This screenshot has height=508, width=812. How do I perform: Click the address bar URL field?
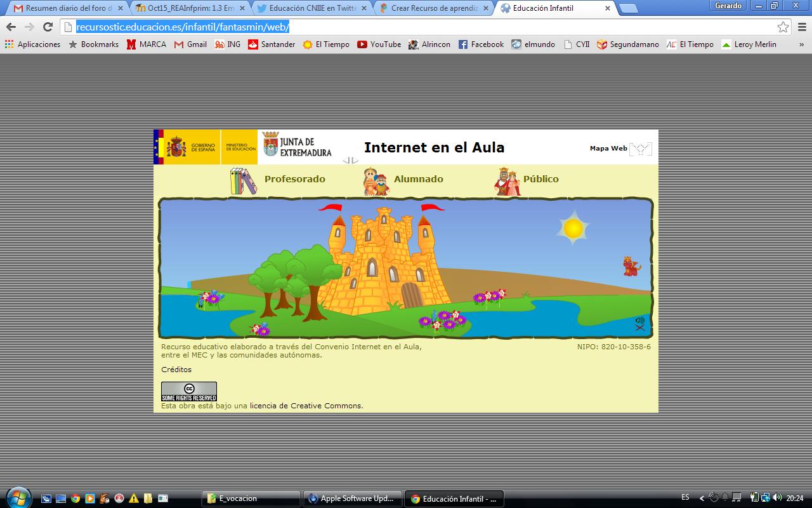pos(419,27)
